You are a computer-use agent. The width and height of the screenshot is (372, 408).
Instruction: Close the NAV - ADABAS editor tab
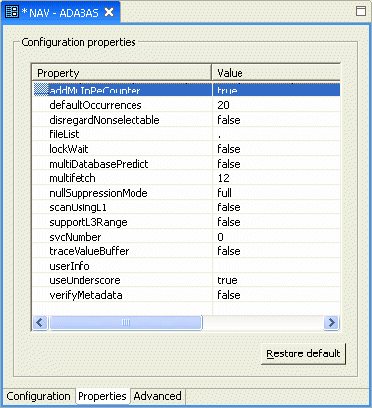[x=109, y=12]
